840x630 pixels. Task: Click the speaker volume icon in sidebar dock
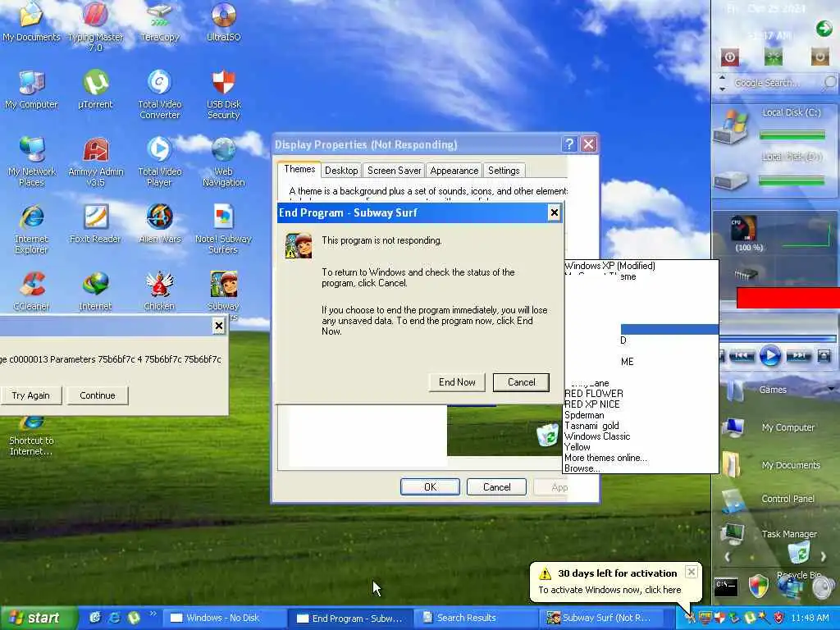click(824, 587)
